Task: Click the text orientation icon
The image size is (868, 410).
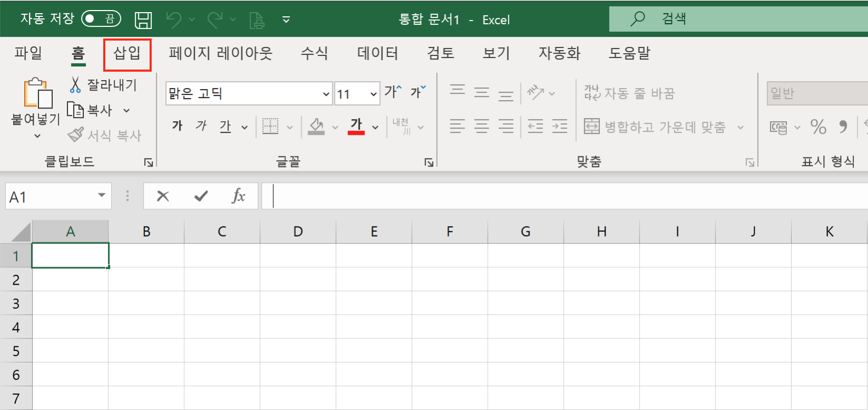Action: coord(536,92)
